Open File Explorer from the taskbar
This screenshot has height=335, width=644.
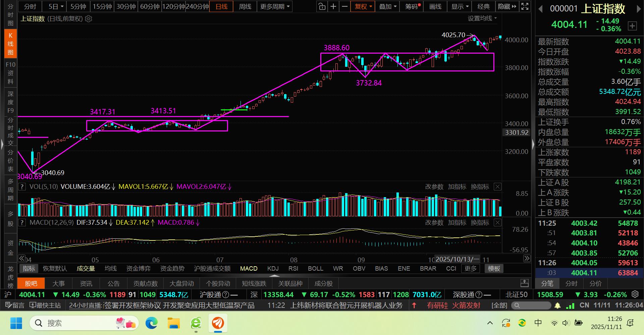(174, 323)
